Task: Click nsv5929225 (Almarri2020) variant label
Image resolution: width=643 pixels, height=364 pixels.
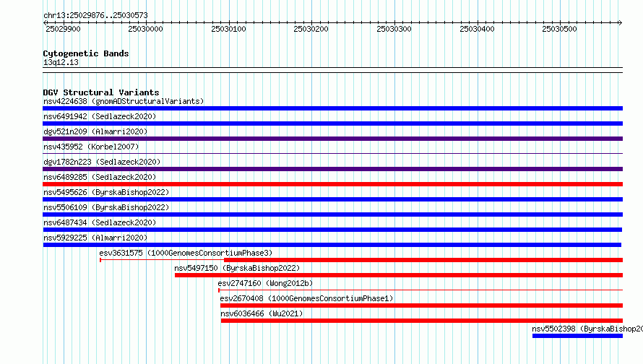Action: [x=95, y=238]
